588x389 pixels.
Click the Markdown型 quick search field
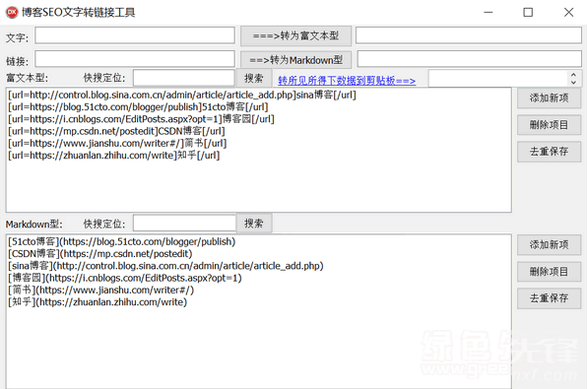pyautogui.click(x=184, y=224)
